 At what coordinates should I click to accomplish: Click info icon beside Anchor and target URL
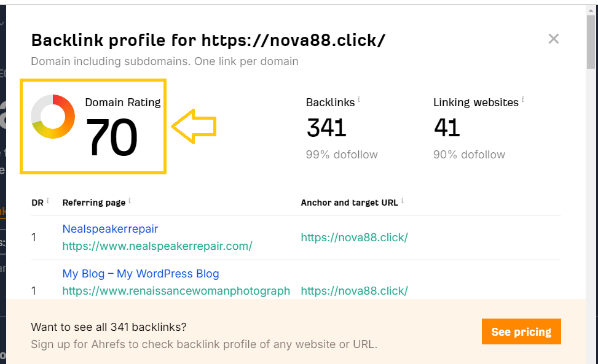pos(402,201)
